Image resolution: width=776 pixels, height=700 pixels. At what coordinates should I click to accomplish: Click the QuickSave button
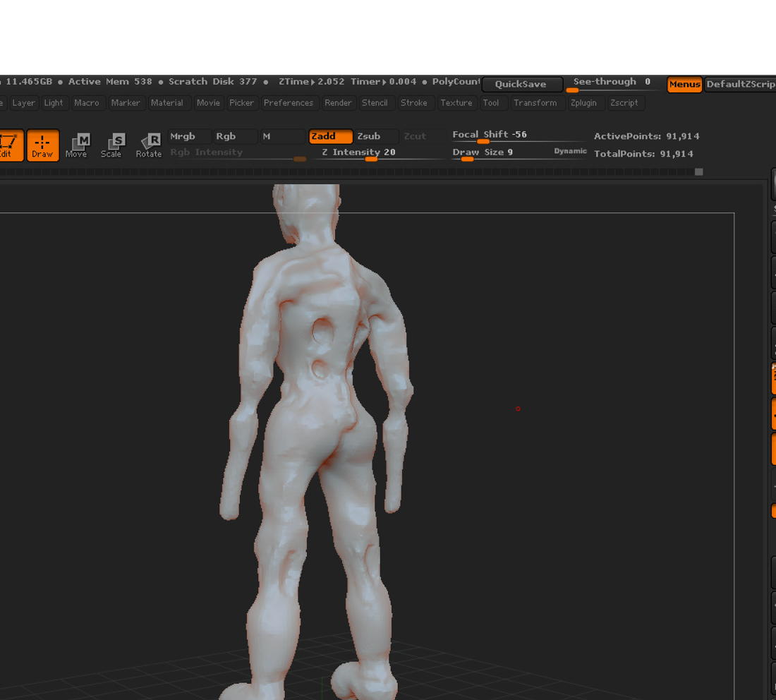[x=521, y=84]
